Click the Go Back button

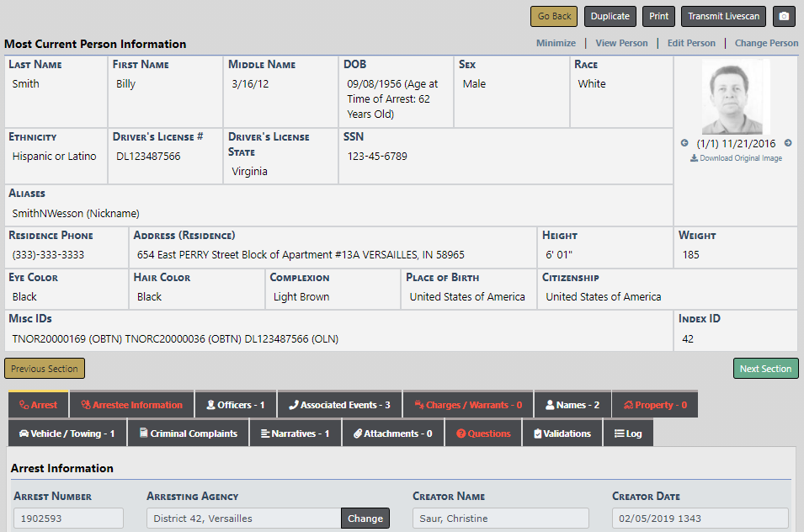pyautogui.click(x=554, y=16)
